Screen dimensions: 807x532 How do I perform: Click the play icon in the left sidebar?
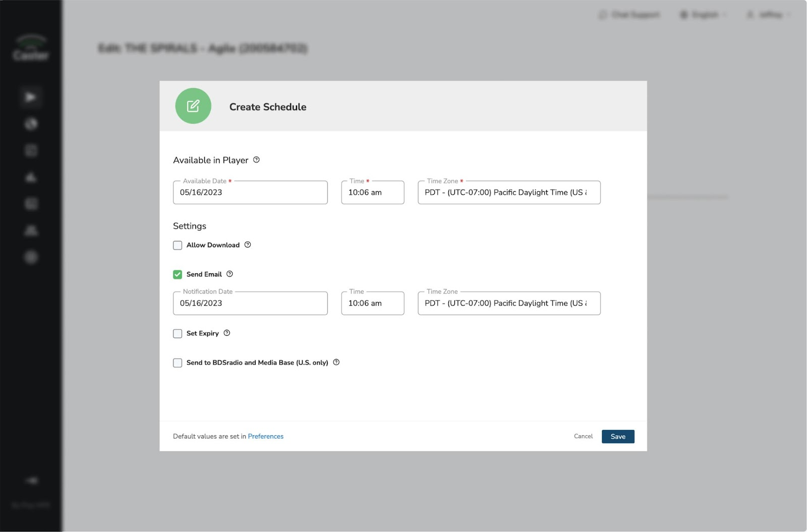(x=31, y=97)
